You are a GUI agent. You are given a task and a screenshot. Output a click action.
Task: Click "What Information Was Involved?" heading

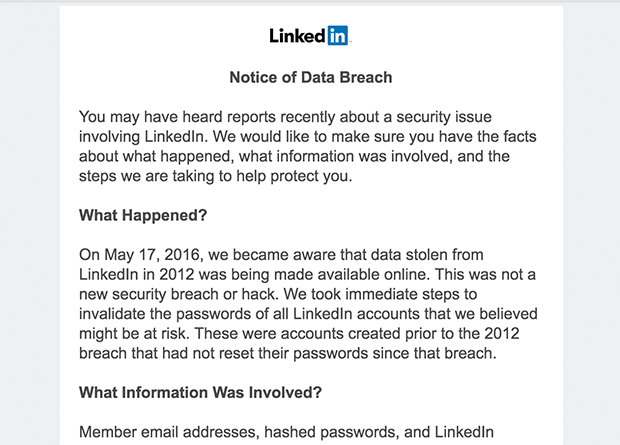pyautogui.click(x=200, y=392)
